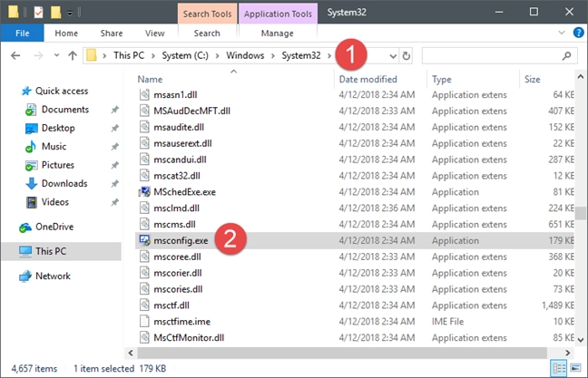
Task: Select the msconfig.exe application icon
Action: click(144, 240)
